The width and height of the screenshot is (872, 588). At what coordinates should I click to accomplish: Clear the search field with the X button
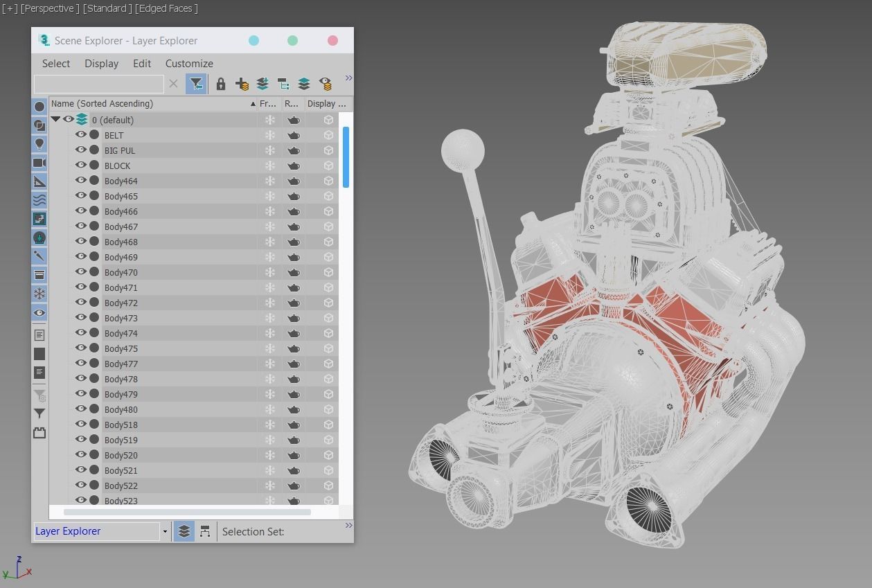coord(173,83)
